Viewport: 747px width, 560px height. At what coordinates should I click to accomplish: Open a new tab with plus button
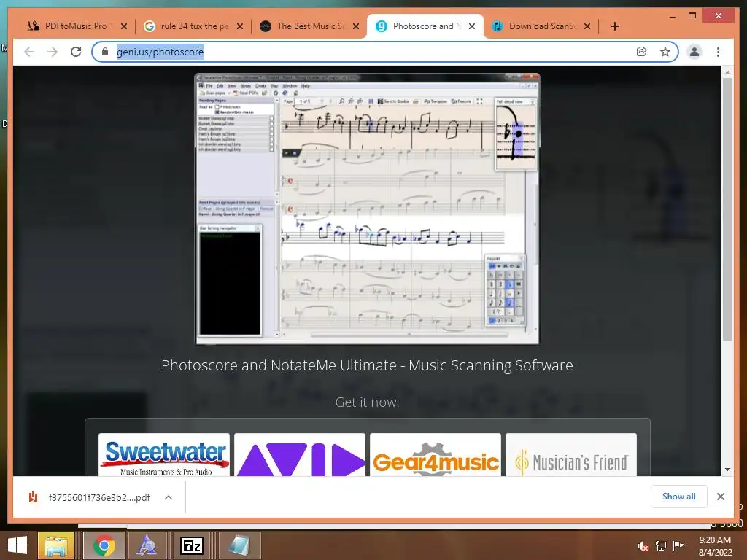[x=614, y=26]
